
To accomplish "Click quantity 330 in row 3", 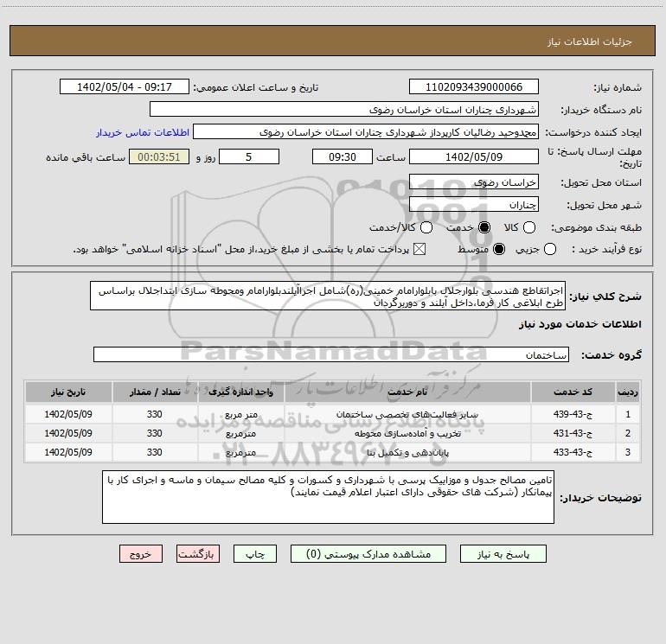I will point(155,453).
